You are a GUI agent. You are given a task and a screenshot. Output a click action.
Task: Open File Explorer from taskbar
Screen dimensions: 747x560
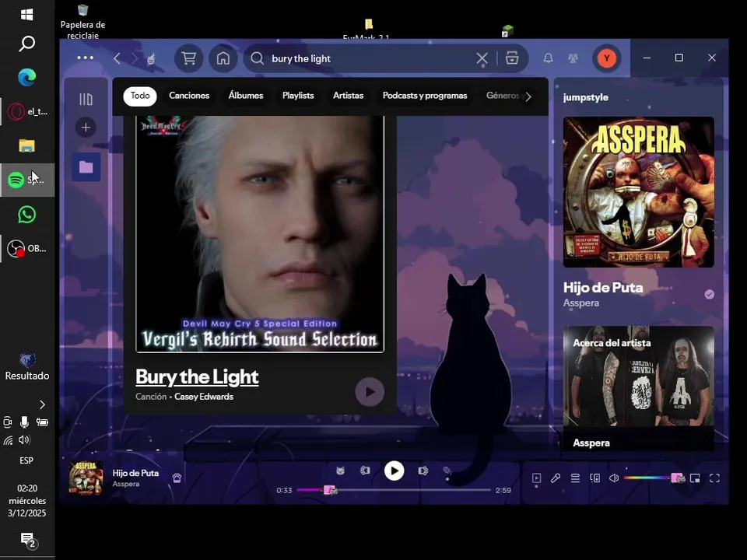[27, 145]
